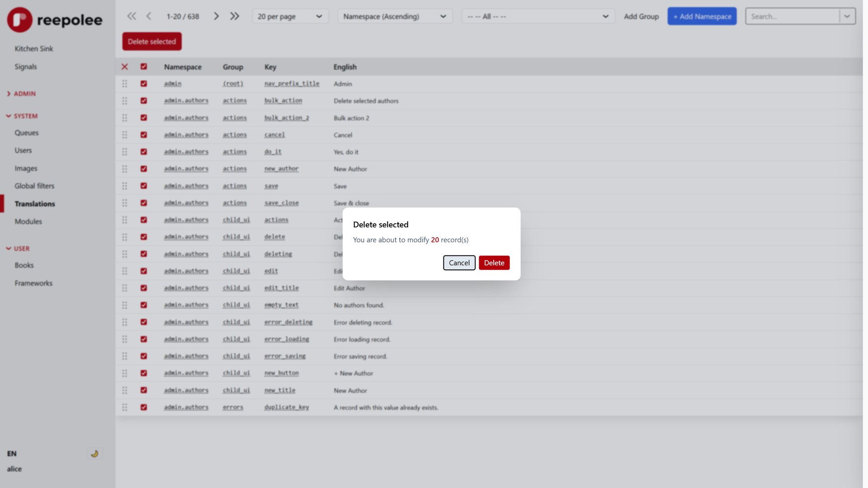Grab drag handle of the nav_prefix_title row
Image resolution: width=868 pixels, height=488 pixels.
125,84
